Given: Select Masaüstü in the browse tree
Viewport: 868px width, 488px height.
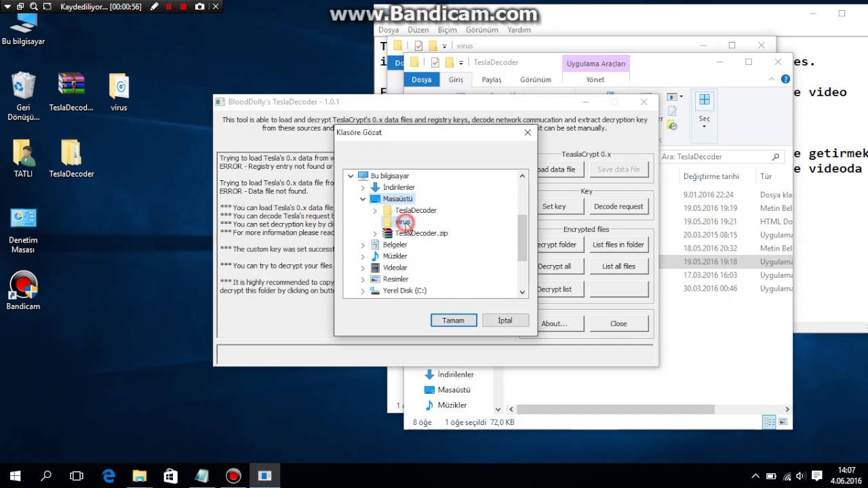Looking at the screenshot, I should pos(398,199).
